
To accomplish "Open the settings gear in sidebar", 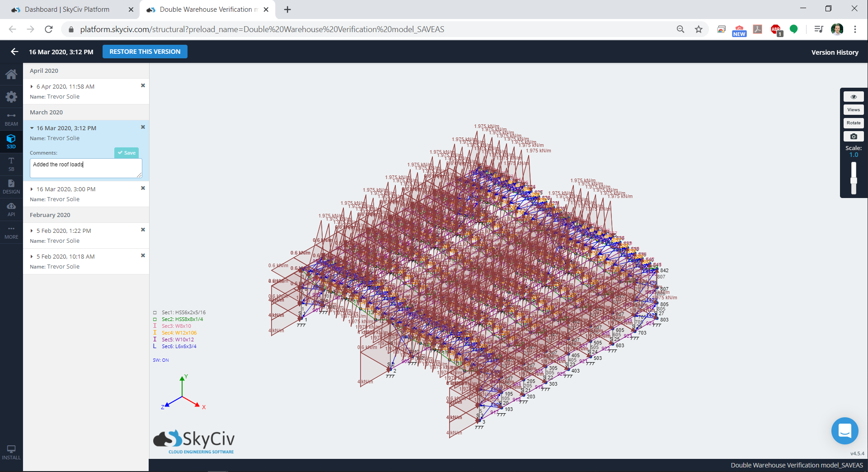I will (11, 97).
